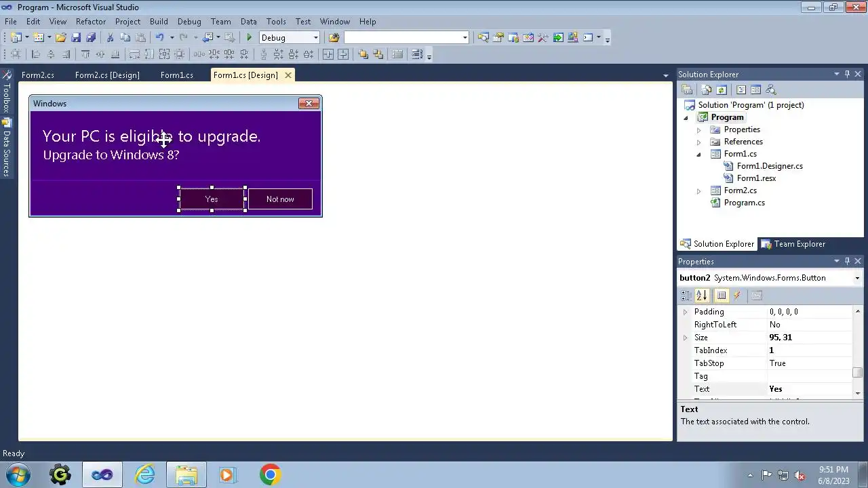Open the button2 object selector dropdown
This screenshot has height=488, width=868.
click(857, 279)
